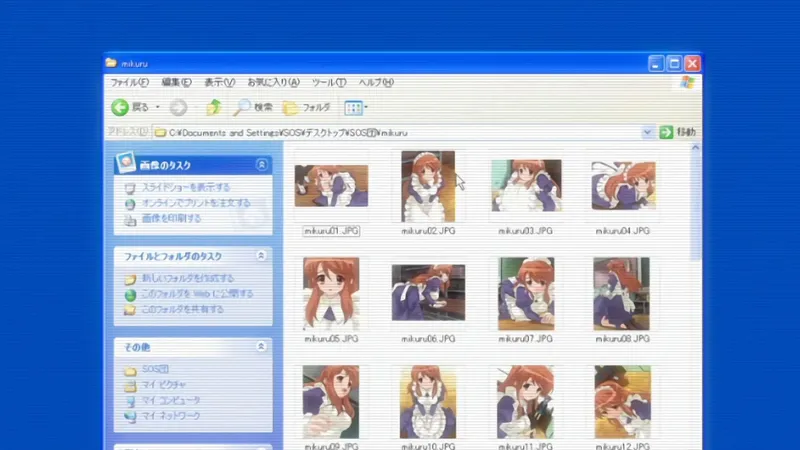The image size is (800, 450).
Task: Select the mikuru05.JPG thumbnail
Action: click(331, 293)
